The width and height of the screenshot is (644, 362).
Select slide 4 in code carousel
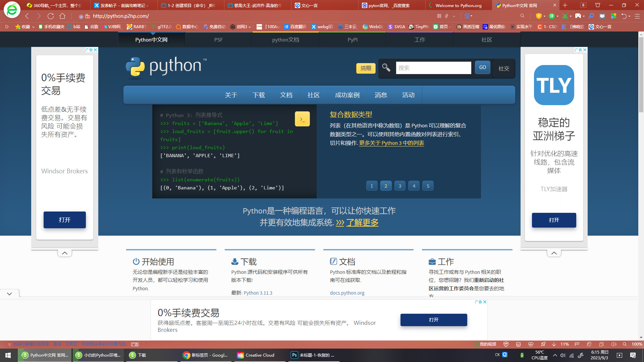pyautogui.click(x=414, y=186)
